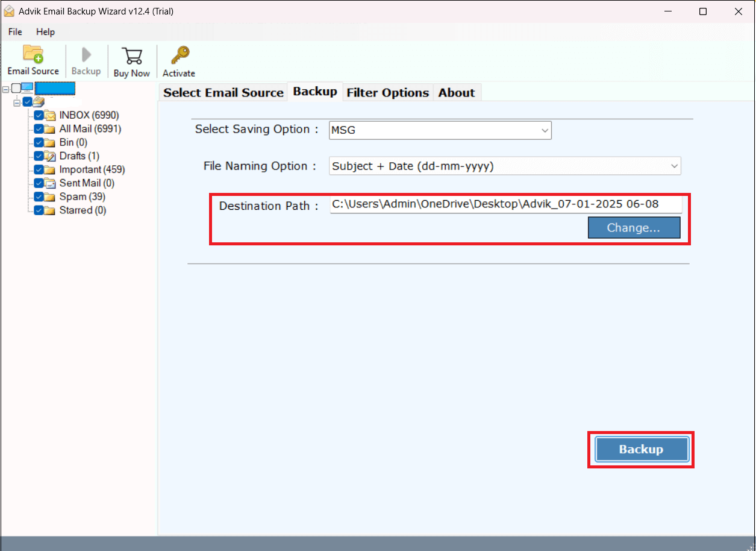Screen dimensions: 756x551
Task: Switch to the Filter Options tab
Action: pyautogui.click(x=387, y=92)
